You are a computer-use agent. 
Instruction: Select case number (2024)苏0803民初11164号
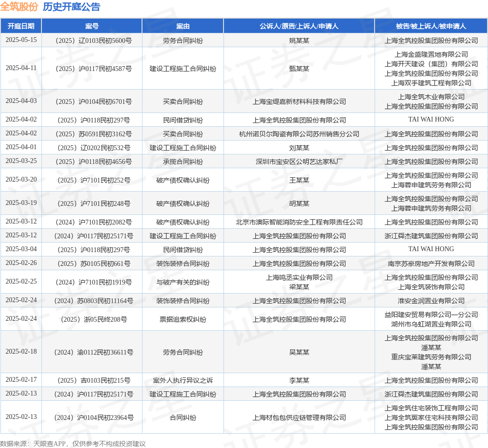92,301
